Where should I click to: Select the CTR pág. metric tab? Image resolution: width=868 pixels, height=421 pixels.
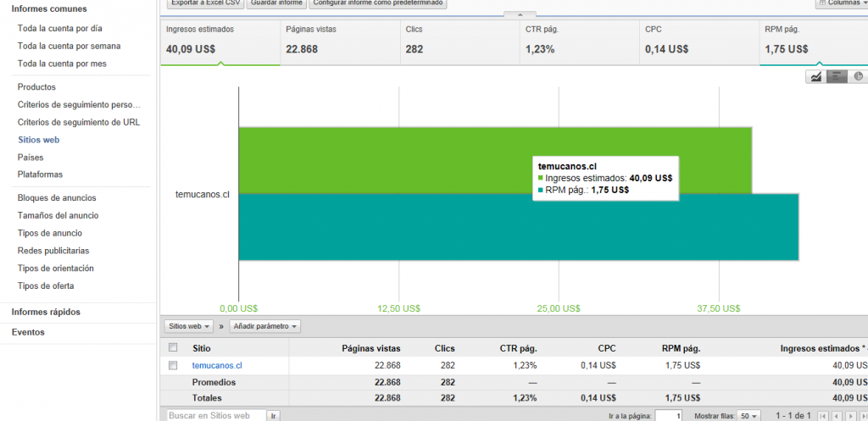(x=580, y=42)
